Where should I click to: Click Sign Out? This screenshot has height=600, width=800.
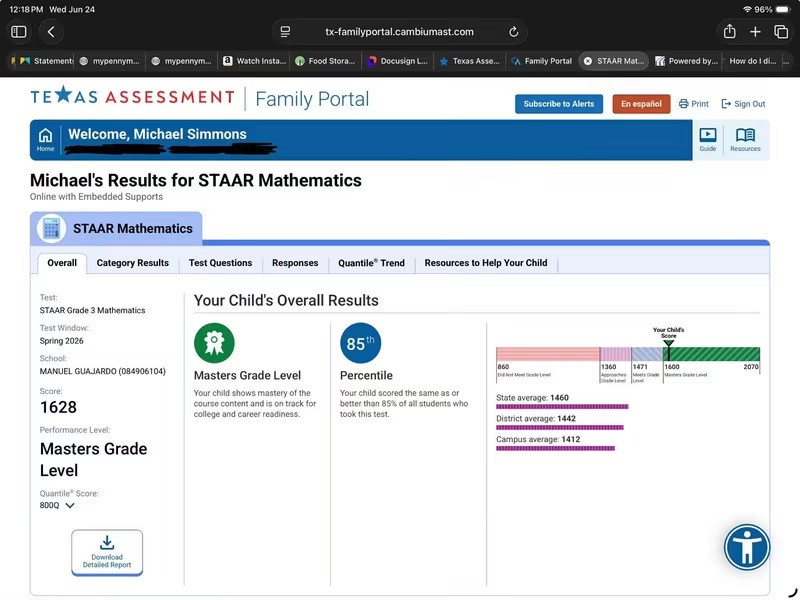tap(743, 104)
